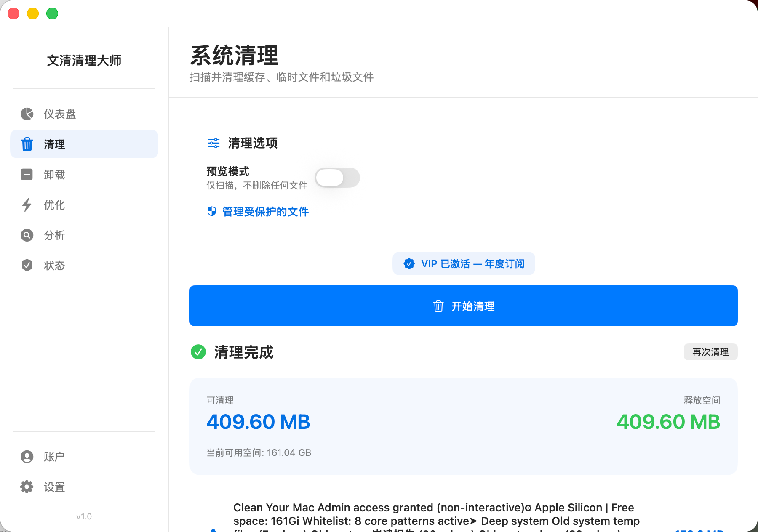Open 设置 in the sidebar
The image size is (758, 532).
click(x=84, y=487)
